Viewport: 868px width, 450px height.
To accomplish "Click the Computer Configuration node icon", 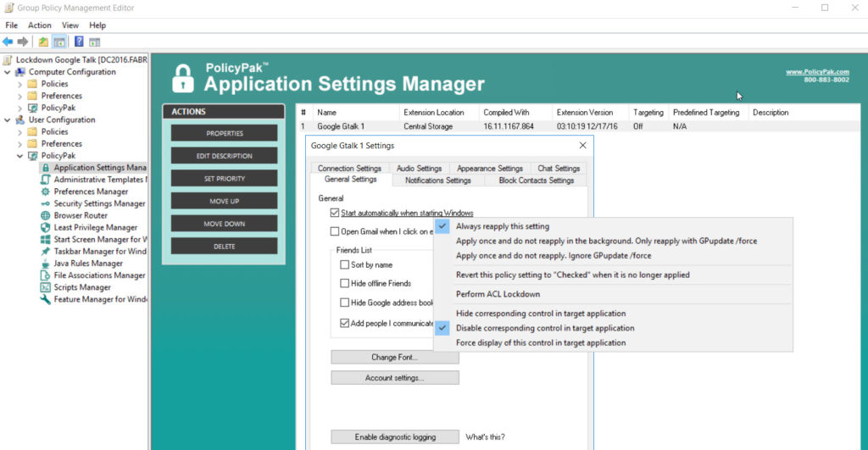I will [20, 72].
